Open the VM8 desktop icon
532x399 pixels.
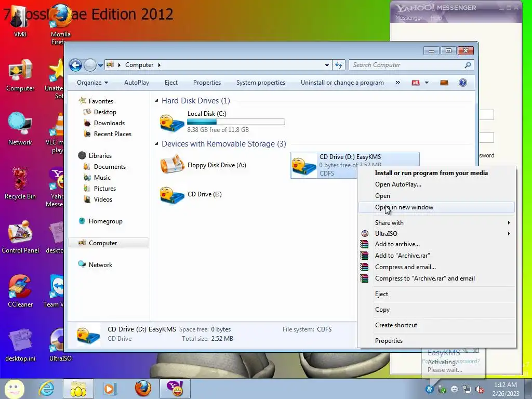click(x=20, y=21)
